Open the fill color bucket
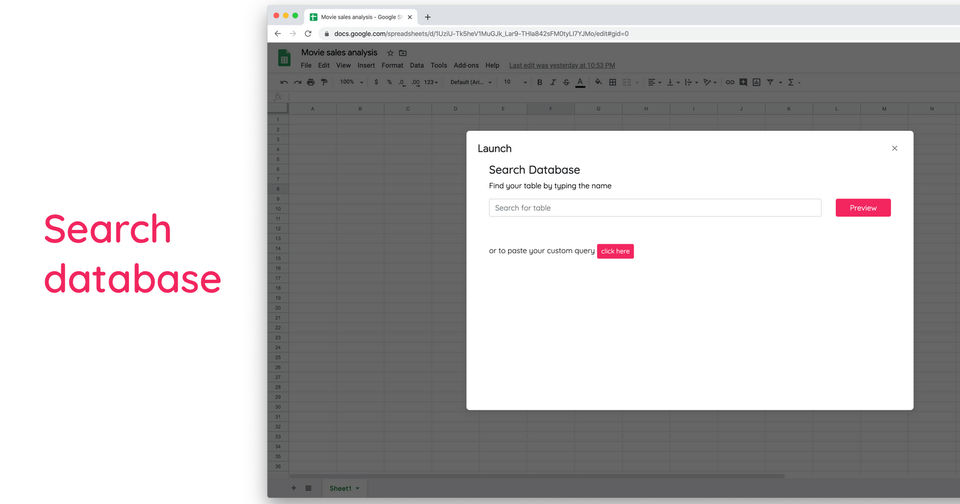Viewport: 960px width, 504px height. tap(598, 82)
